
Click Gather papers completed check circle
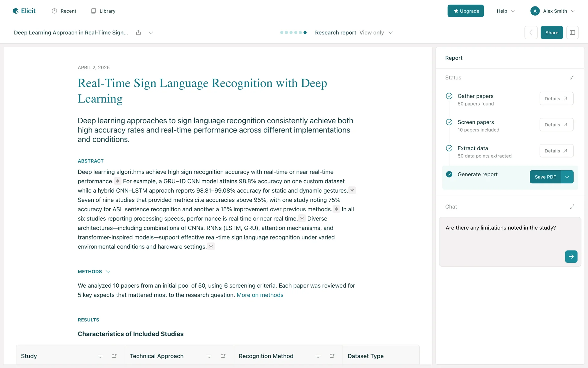click(449, 96)
